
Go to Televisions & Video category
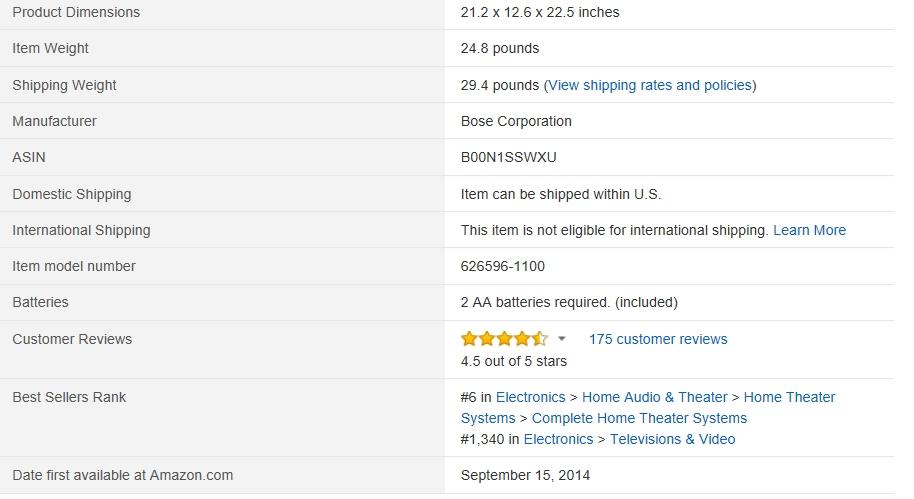click(x=672, y=439)
